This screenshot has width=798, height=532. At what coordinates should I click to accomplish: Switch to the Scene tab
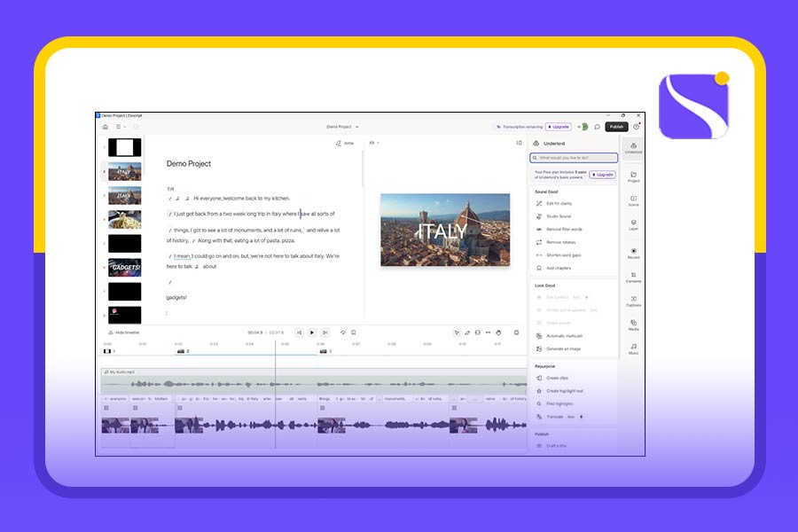(633, 201)
